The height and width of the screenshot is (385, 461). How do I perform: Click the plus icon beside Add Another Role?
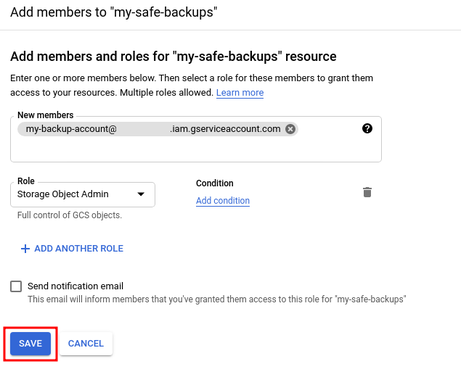point(25,249)
